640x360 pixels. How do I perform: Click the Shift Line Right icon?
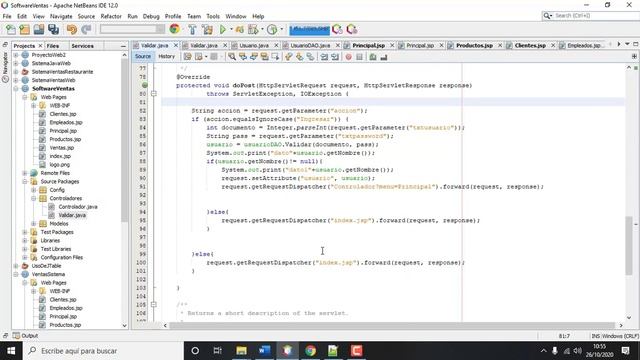coord(335,57)
